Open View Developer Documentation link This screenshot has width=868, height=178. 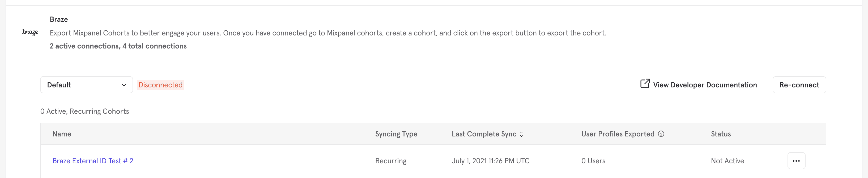(705, 85)
